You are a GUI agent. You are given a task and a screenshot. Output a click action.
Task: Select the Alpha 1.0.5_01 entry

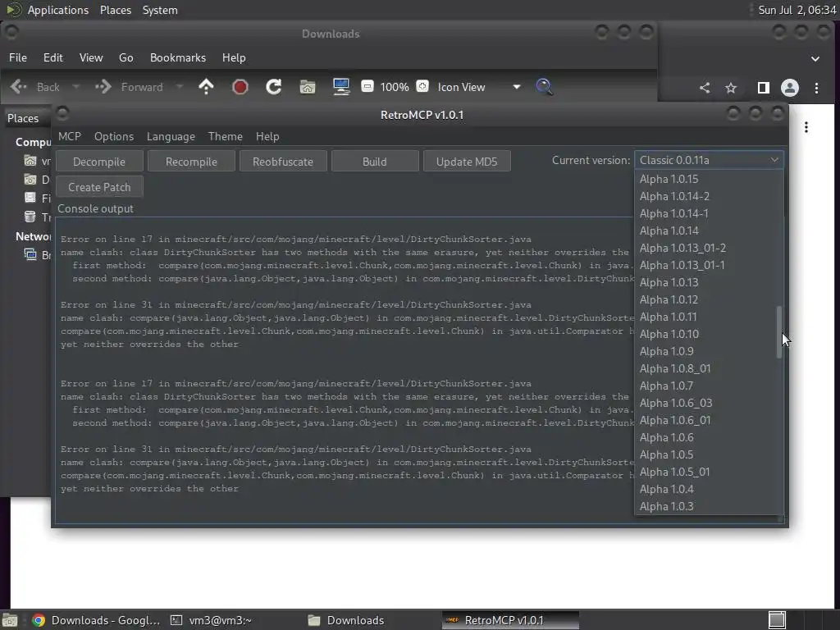tap(706, 472)
